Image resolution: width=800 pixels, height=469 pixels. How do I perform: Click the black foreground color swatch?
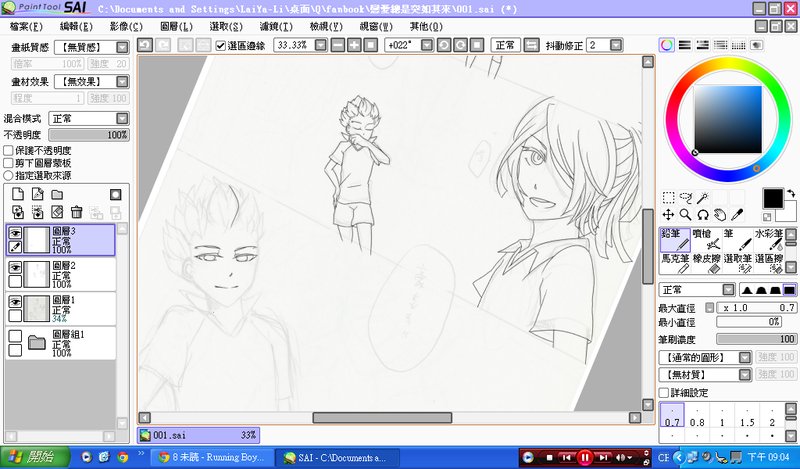[772, 198]
